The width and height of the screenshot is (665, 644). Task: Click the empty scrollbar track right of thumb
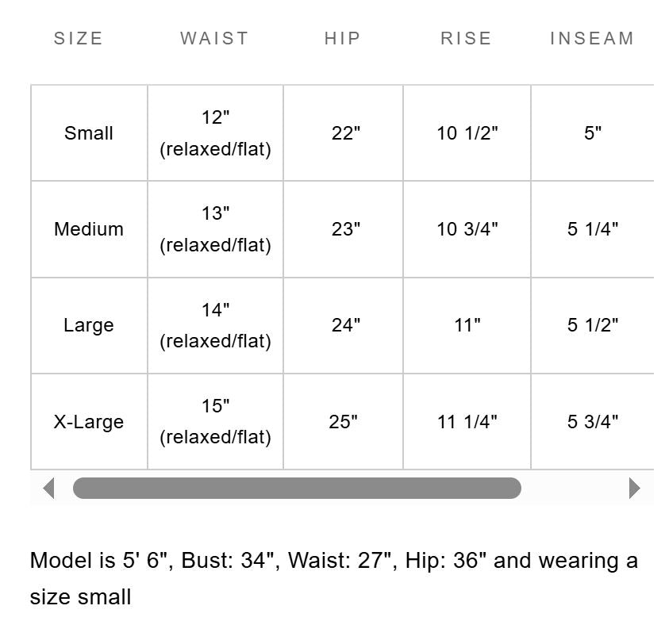tap(573, 488)
